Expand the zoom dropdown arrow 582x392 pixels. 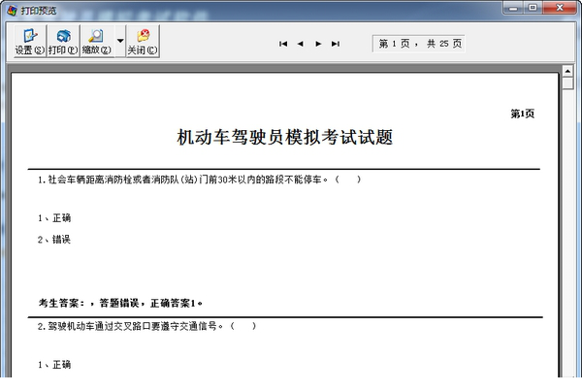pyautogui.click(x=120, y=41)
